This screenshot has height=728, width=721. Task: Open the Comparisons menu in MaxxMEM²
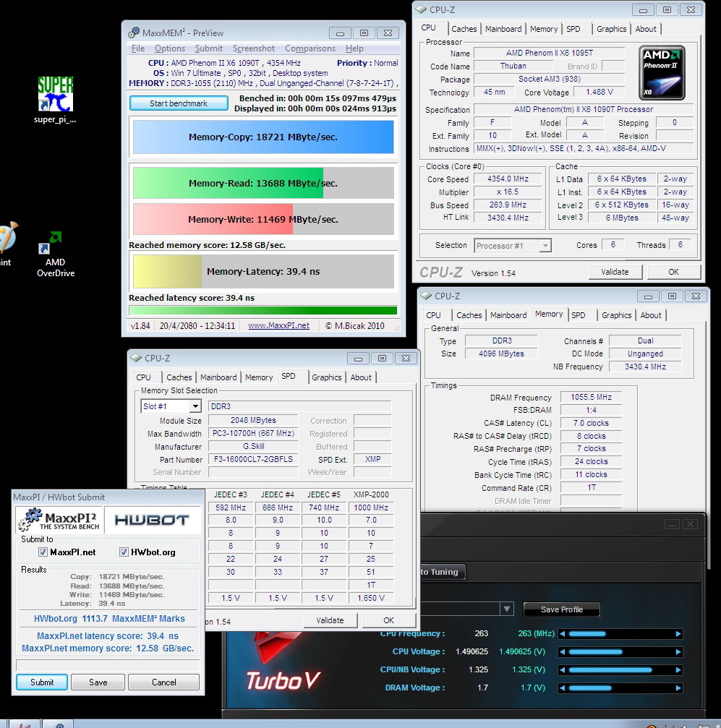(310, 48)
